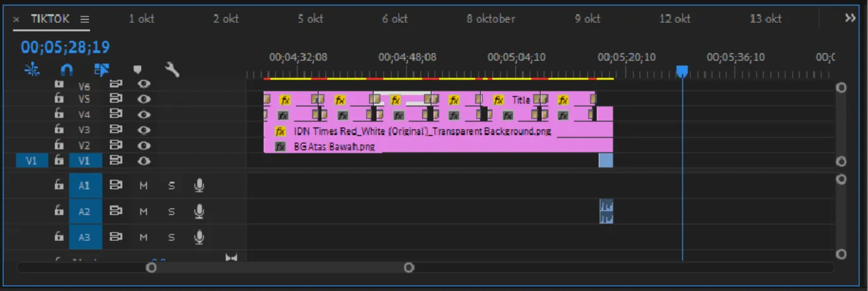Screen dimensions: 868x291
Task: Switch to the 1 okt sequence tab
Action: pos(142,19)
